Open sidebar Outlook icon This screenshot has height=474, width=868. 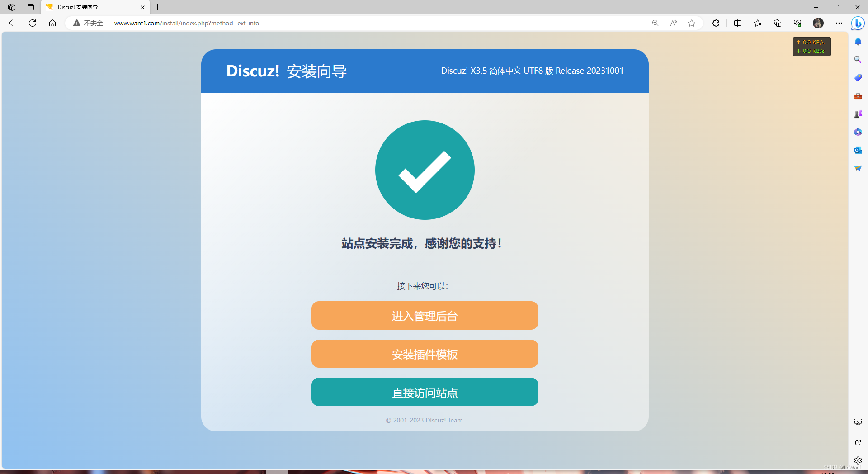[x=858, y=150]
